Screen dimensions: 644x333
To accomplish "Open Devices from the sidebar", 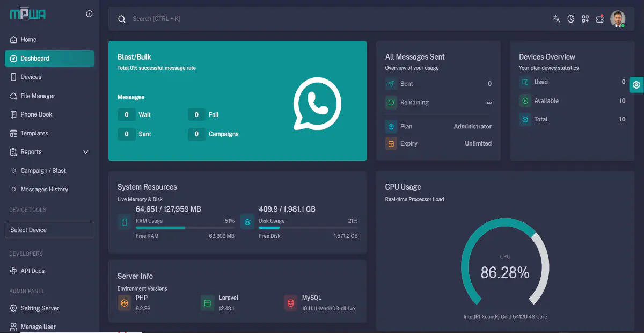I will (x=31, y=77).
